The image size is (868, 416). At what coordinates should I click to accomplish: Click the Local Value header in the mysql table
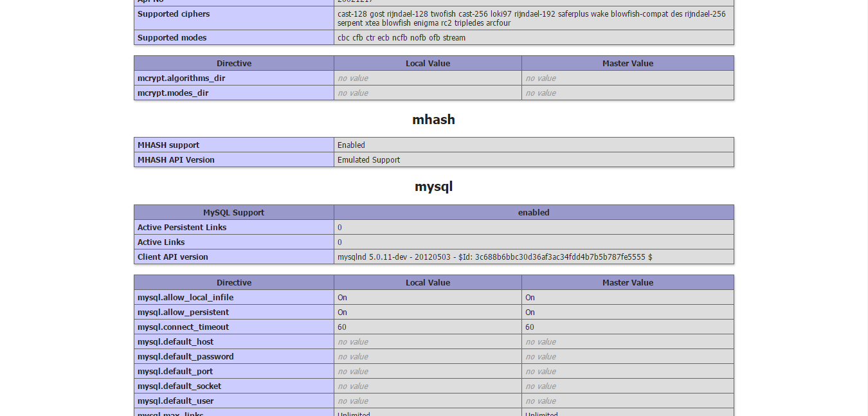pyautogui.click(x=428, y=282)
